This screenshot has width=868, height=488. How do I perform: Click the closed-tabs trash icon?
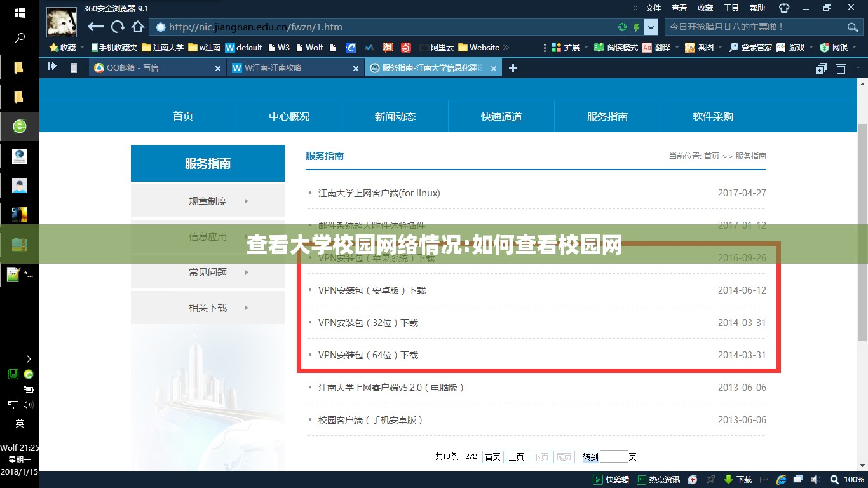coord(841,69)
